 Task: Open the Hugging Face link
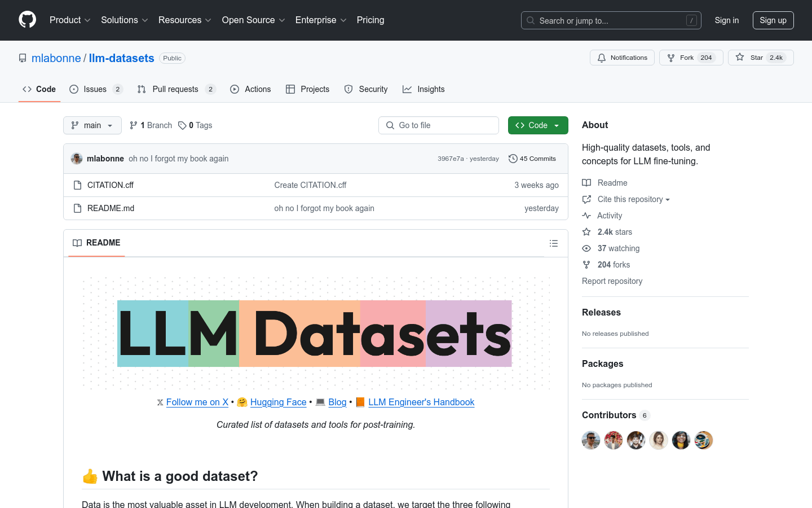(279, 402)
